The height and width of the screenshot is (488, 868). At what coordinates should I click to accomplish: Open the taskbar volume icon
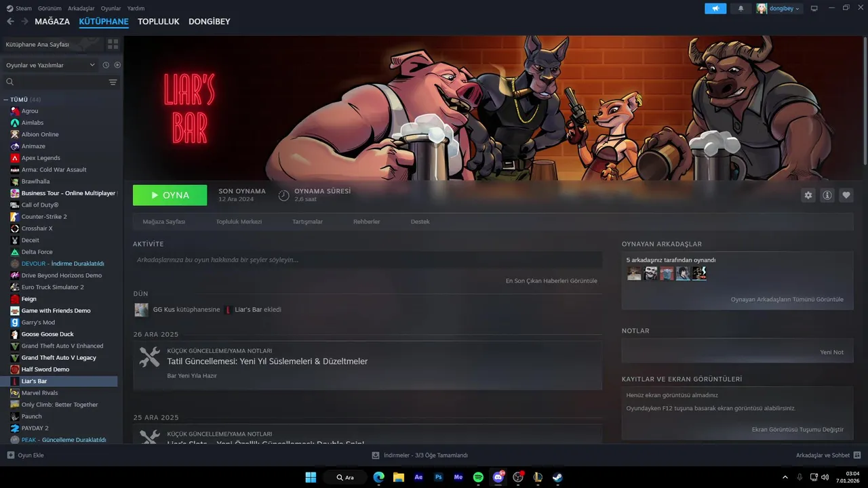825,477
